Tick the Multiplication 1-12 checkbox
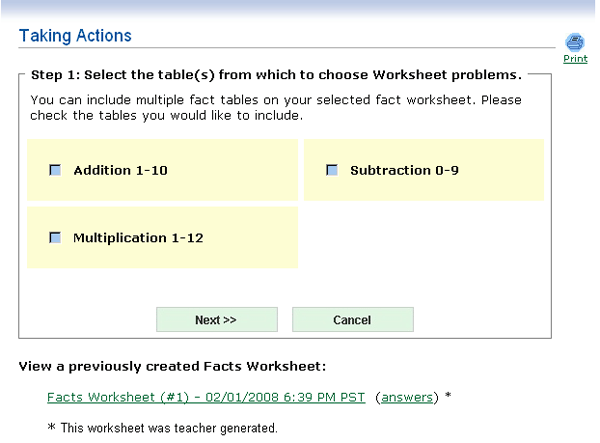The image size is (600, 443). click(55, 238)
